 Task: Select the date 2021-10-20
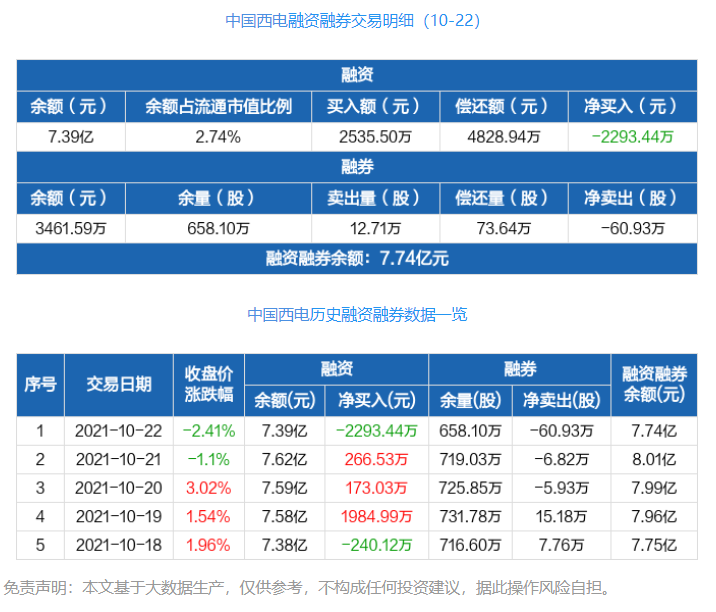pyautogui.click(x=119, y=488)
